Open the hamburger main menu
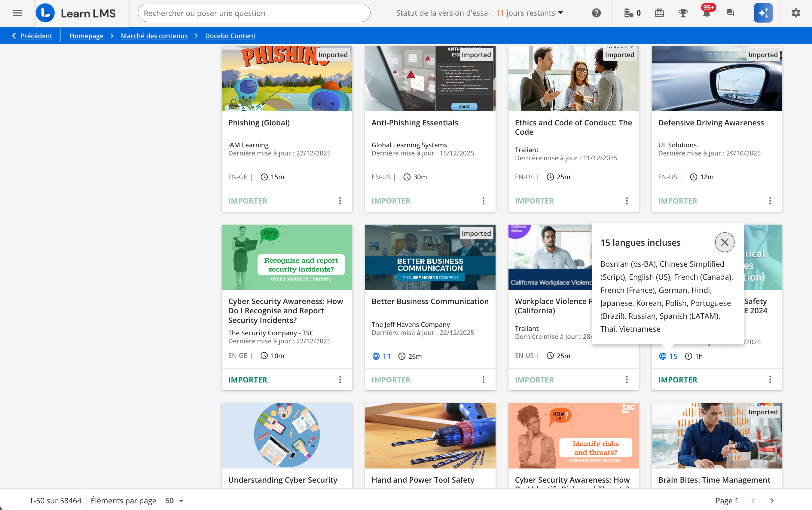Screen dimensions: 812x510 (x=17, y=13)
